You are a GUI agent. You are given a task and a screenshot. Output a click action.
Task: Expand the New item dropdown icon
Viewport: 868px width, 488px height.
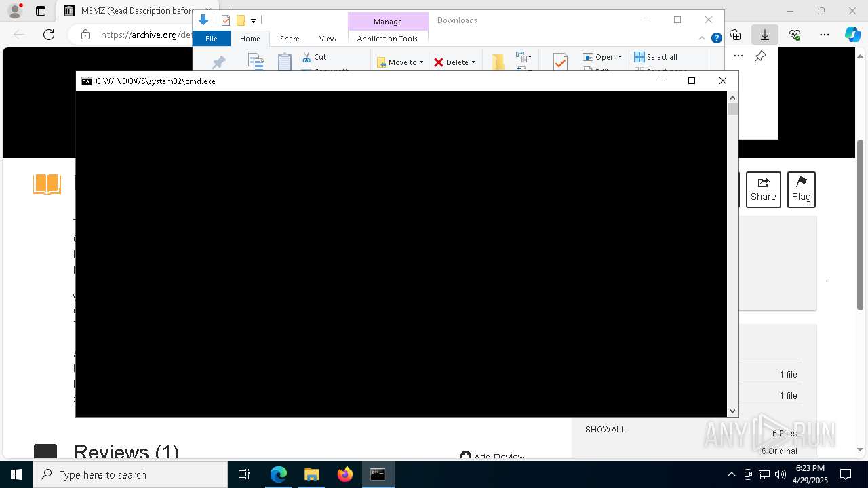524,57
